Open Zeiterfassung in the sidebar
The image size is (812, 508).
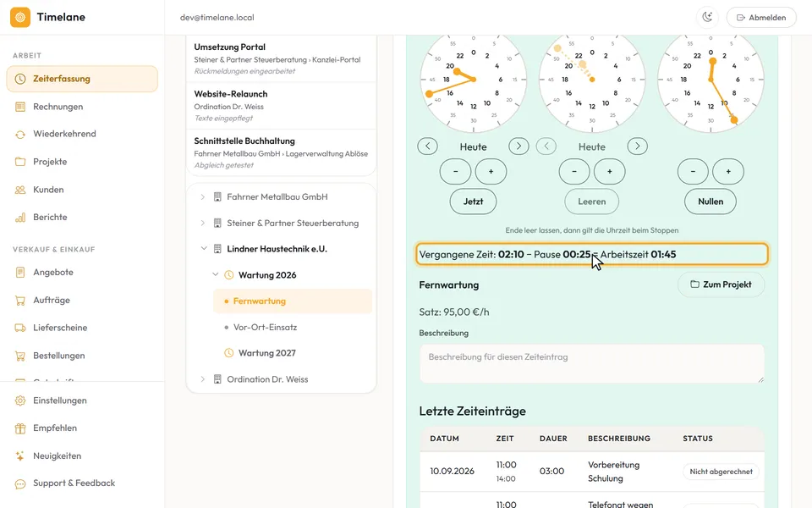point(82,79)
